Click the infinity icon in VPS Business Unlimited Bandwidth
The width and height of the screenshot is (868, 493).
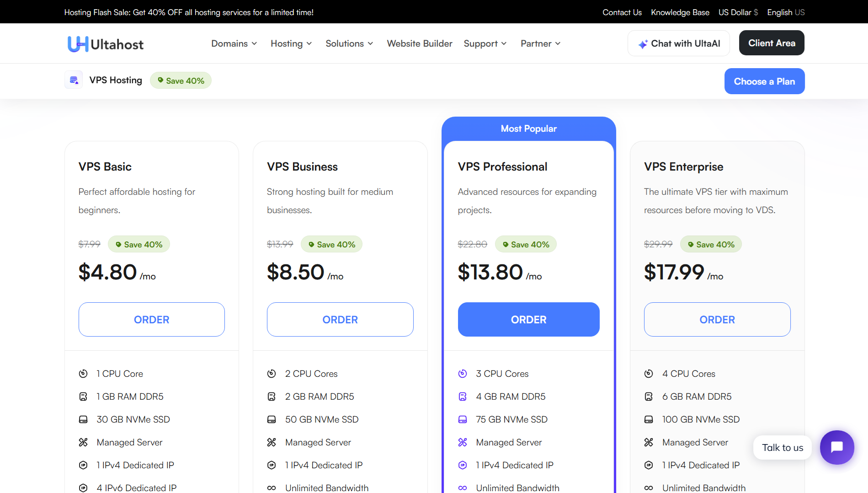click(x=272, y=488)
